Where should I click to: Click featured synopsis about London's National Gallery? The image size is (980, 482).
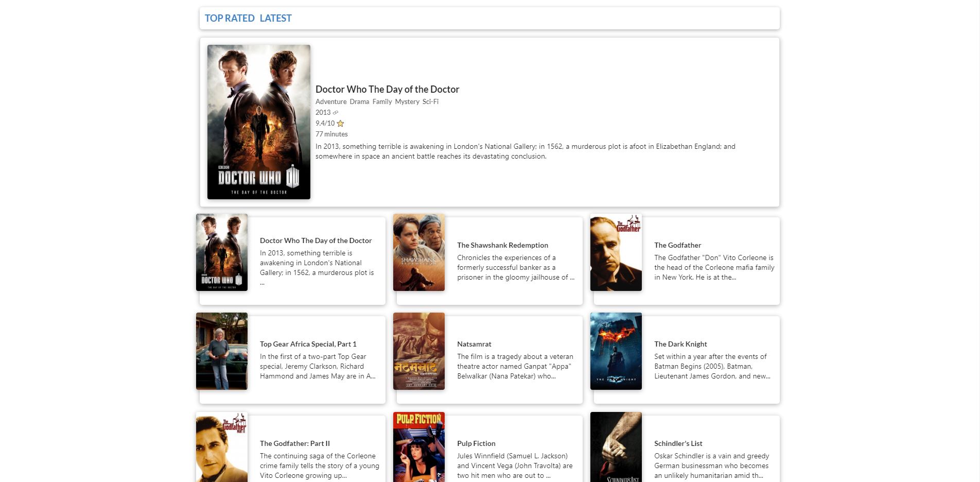coord(526,151)
